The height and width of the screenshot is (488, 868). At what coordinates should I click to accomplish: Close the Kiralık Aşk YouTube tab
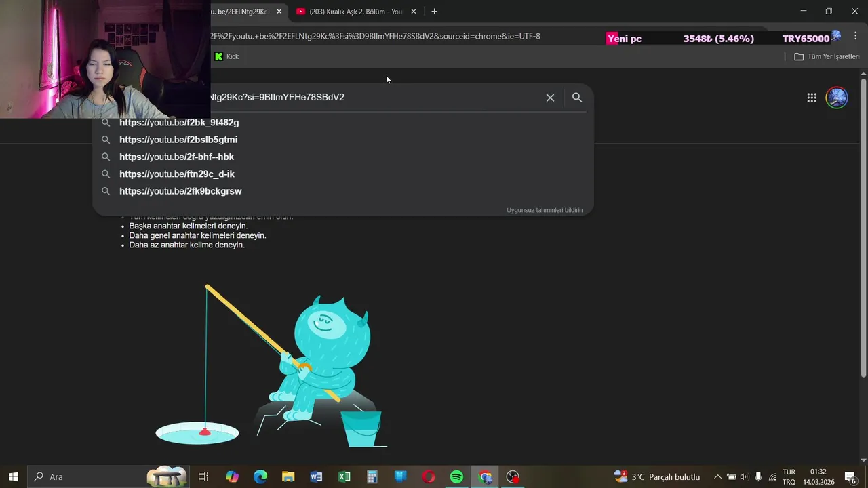point(414,12)
